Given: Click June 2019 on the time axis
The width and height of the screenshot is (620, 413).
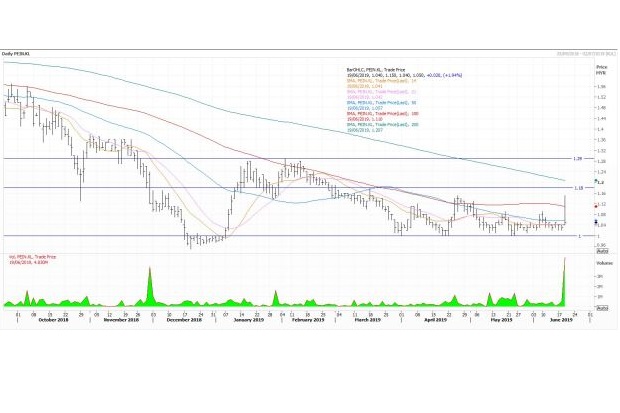Looking at the screenshot, I should click(x=559, y=318).
